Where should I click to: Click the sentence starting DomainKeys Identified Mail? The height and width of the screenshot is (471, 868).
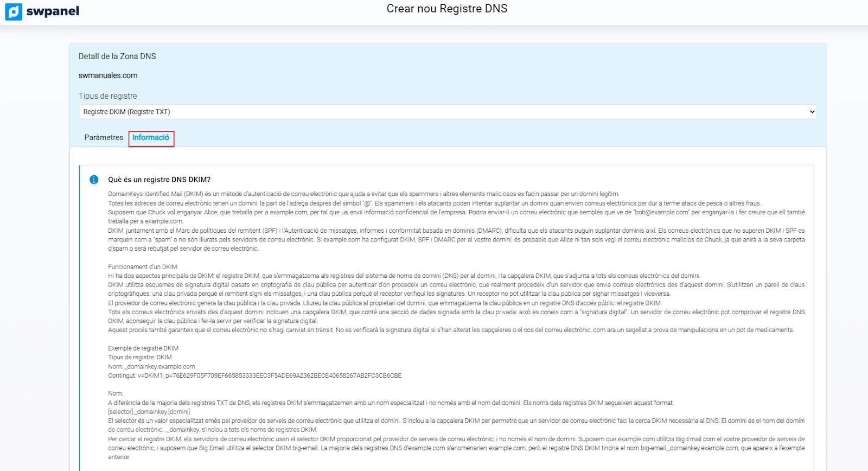pyautogui.click(x=363, y=194)
